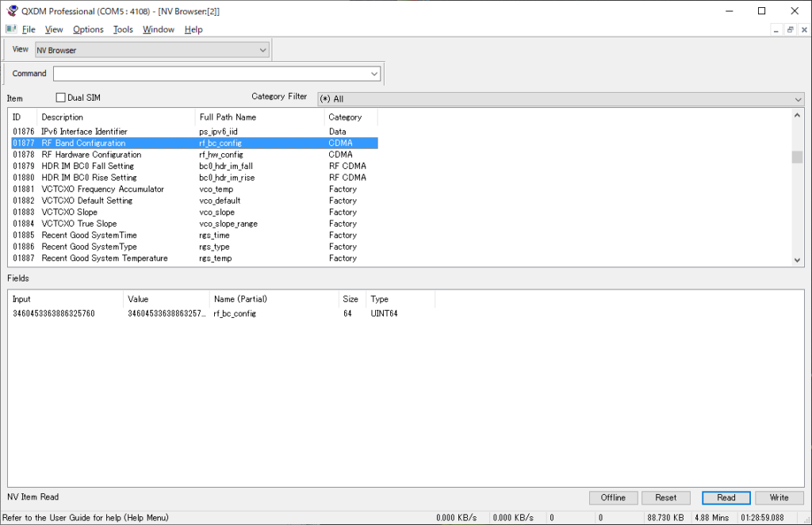
Task: Select row 01882 VCTCXO Default Setting
Action: (195, 201)
